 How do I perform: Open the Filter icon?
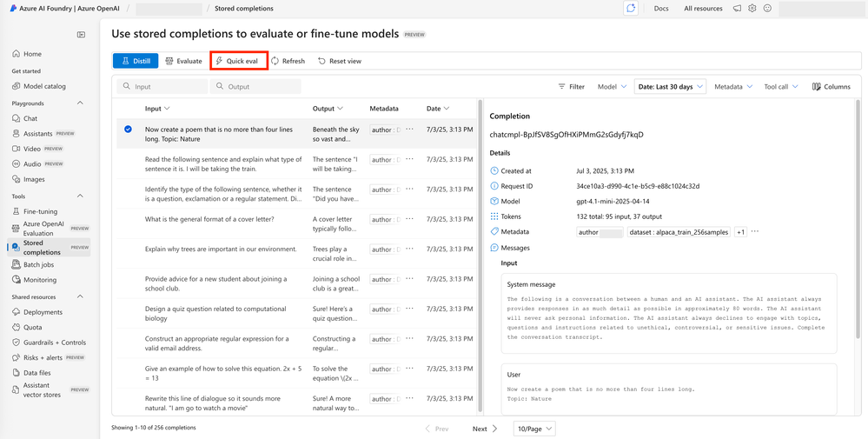562,87
